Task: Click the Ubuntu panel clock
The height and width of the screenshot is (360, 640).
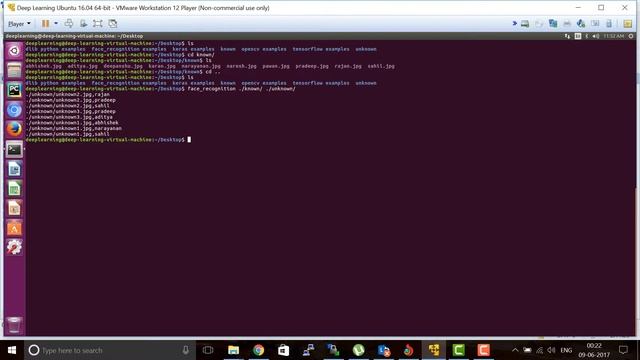Action: (613, 36)
